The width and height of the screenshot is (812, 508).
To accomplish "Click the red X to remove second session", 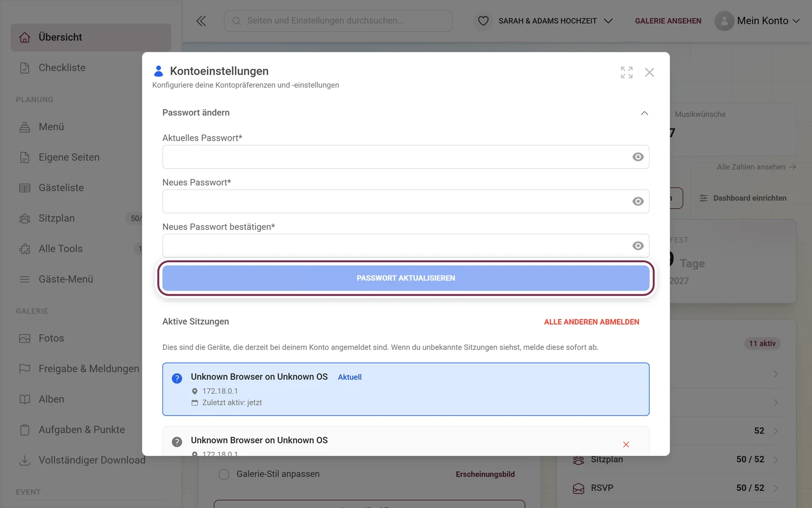I will click(626, 444).
